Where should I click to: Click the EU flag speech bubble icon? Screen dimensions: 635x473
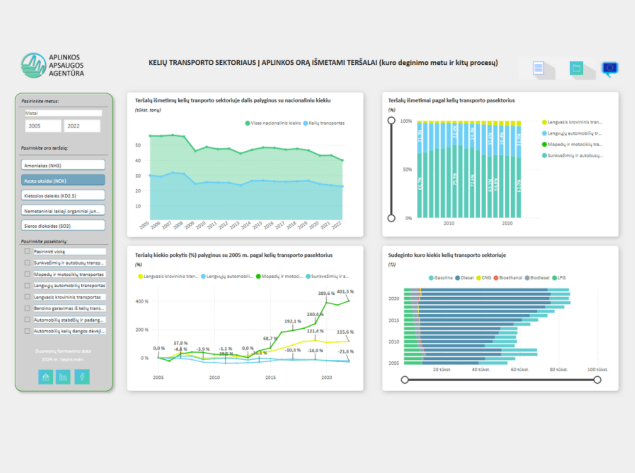tap(609, 69)
